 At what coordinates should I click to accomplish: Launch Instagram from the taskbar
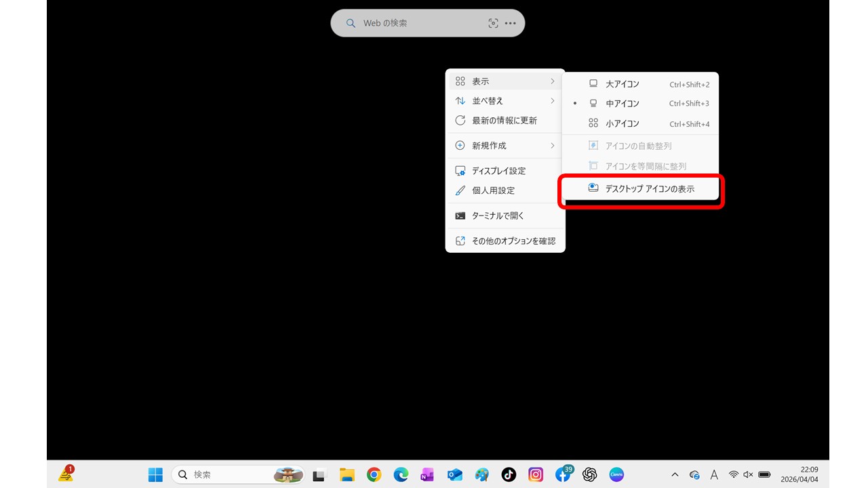pyautogui.click(x=536, y=474)
